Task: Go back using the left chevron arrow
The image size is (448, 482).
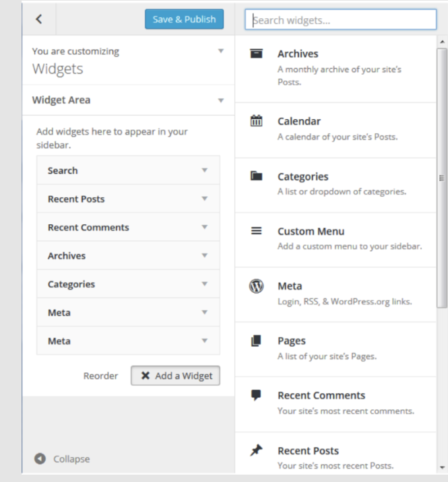Action: coord(39,19)
